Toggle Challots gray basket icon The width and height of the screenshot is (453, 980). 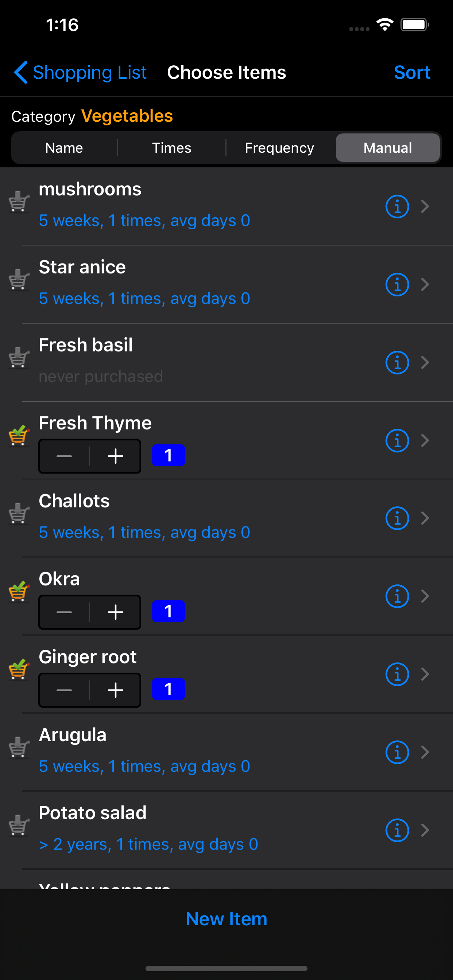pyautogui.click(x=19, y=513)
